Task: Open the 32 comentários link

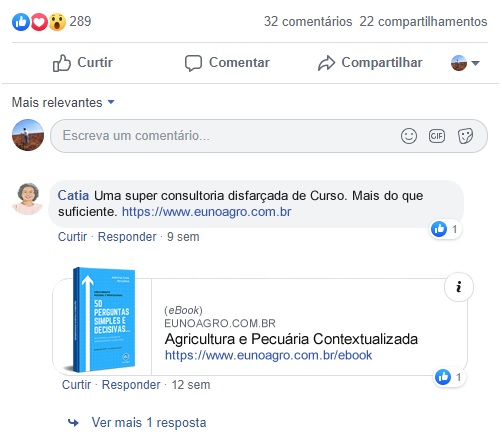Action: point(308,22)
